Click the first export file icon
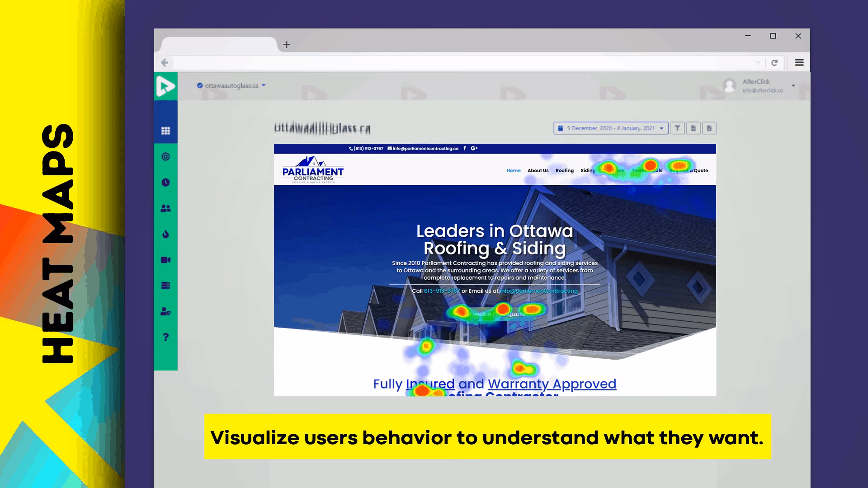The width and height of the screenshot is (868, 488). pos(693,128)
